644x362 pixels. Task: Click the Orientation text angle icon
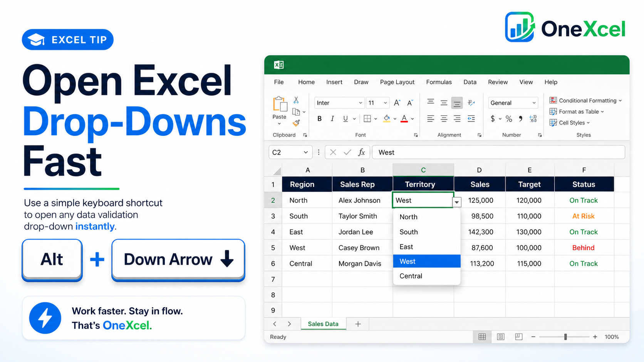(x=471, y=103)
